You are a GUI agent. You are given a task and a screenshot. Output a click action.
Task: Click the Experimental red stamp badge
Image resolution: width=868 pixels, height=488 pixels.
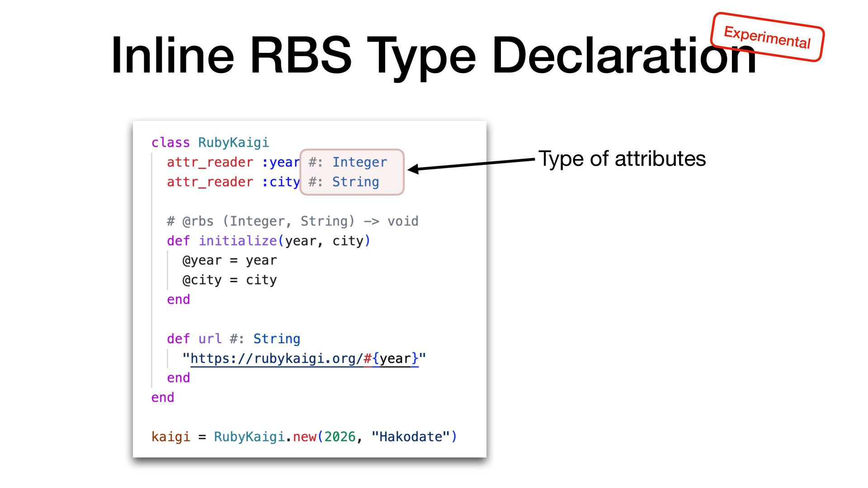pos(767,37)
